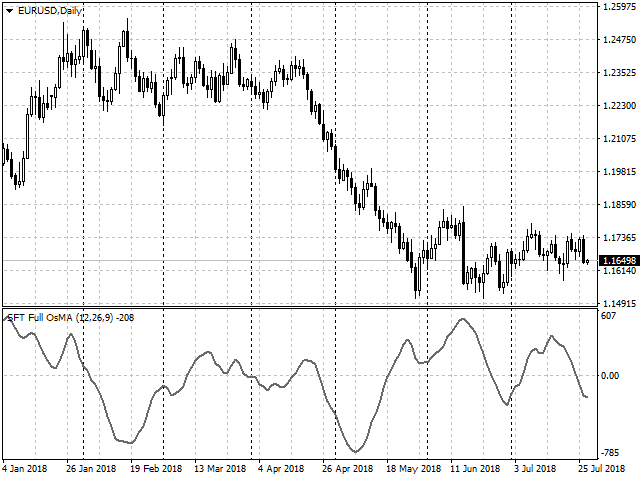Click the OsMA line's lowest trough near -785

tap(355, 451)
